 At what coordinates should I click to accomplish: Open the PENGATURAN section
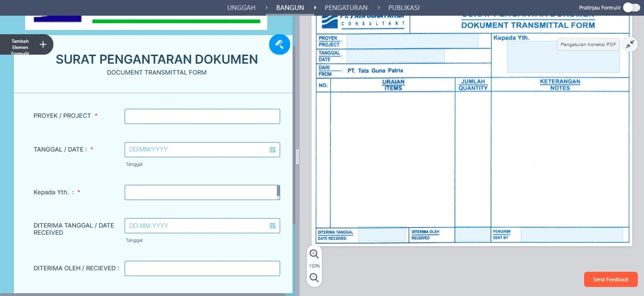(346, 8)
